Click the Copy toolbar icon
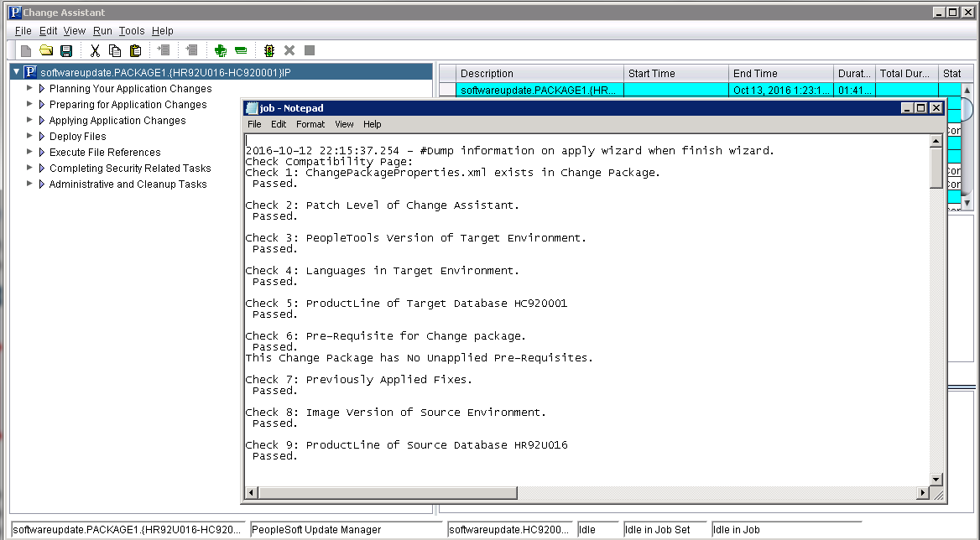The height and width of the screenshot is (540, 980). click(x=115, y=50)
